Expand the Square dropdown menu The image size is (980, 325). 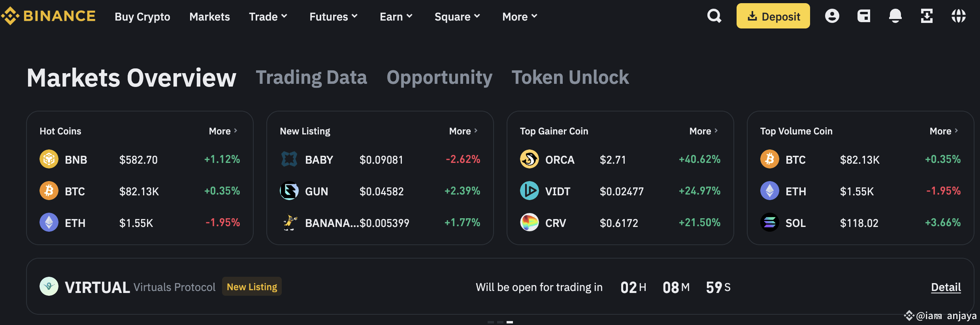click(457, 17)
